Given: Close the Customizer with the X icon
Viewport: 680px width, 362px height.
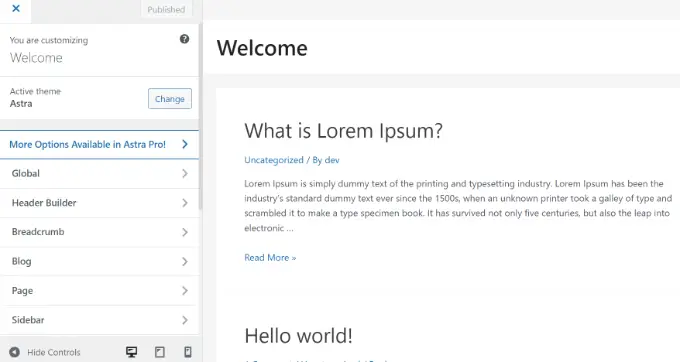Looking at the screenshot, I should tap(16, 8).
